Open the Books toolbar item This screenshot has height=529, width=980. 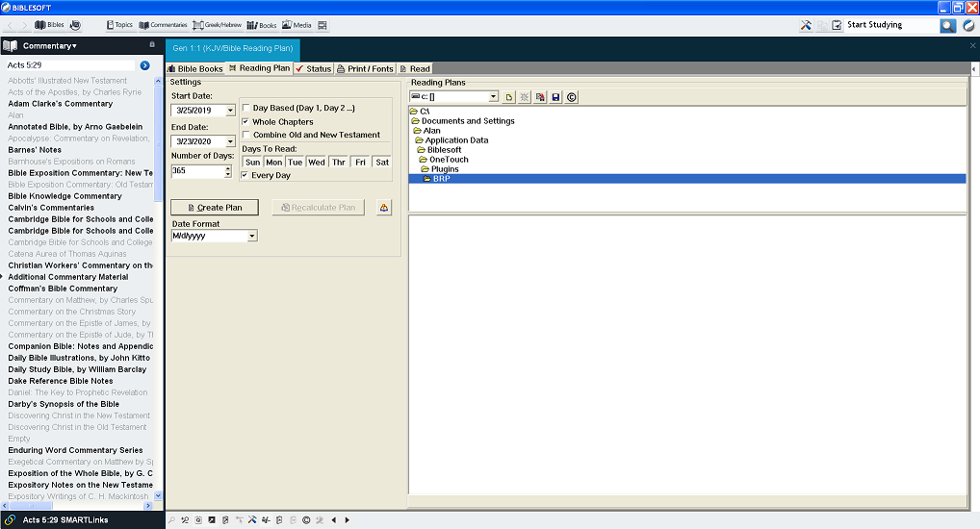tap(262, 25)
